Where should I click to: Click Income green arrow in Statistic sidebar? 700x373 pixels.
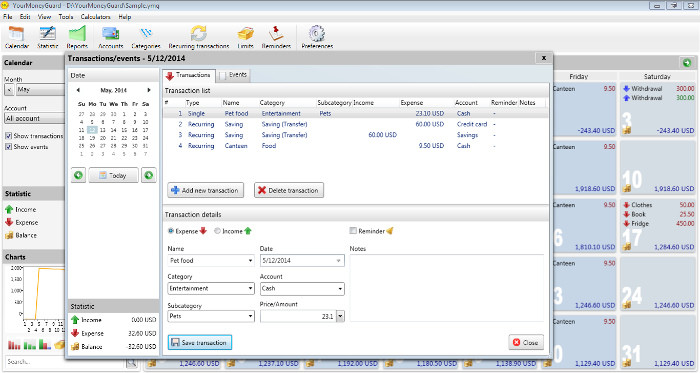(x=9, y=209)
